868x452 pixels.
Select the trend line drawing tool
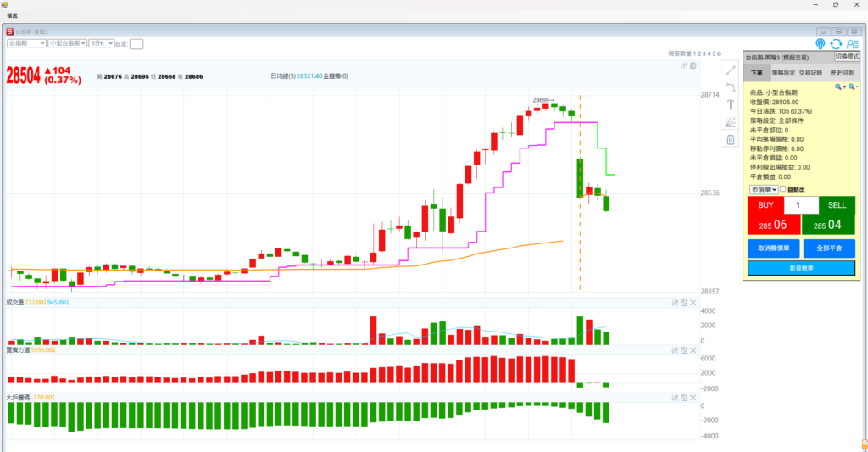point(730,70)
